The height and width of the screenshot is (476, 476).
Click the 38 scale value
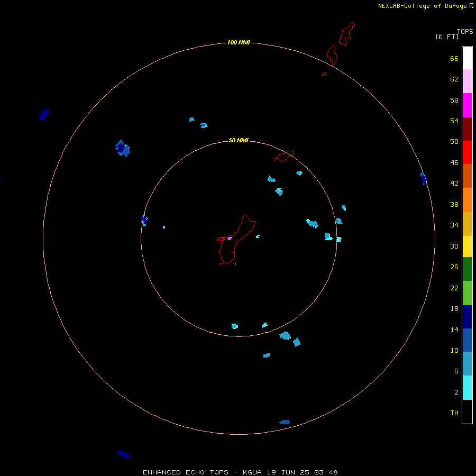pyautogui.click(x=454, y=204)
